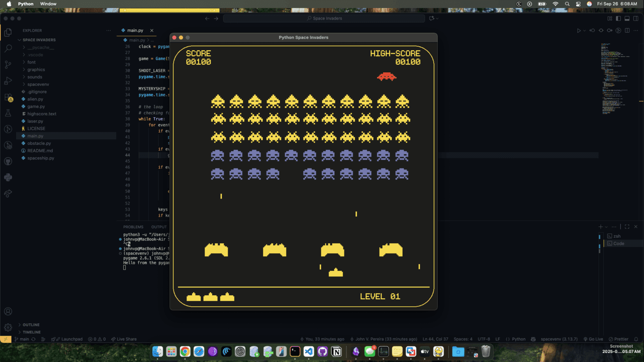
Task: Open the Testing flask view
Action: coord(8,113)
